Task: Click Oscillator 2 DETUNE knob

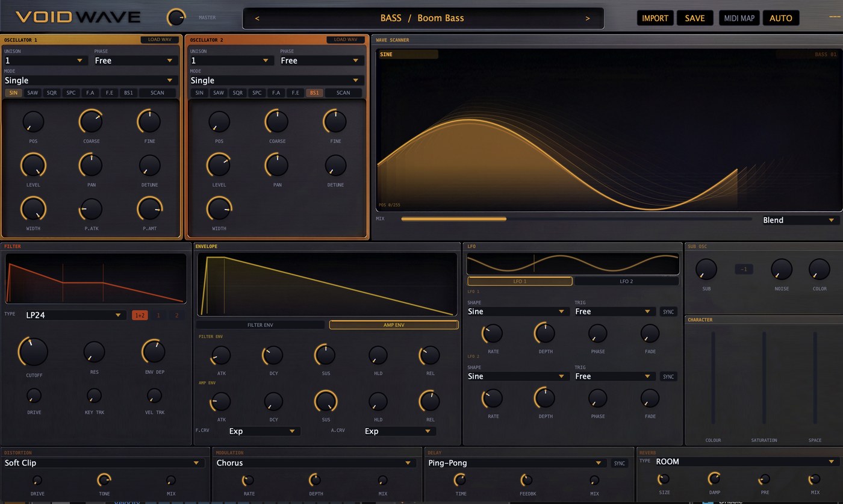Action: click(335, 165)
